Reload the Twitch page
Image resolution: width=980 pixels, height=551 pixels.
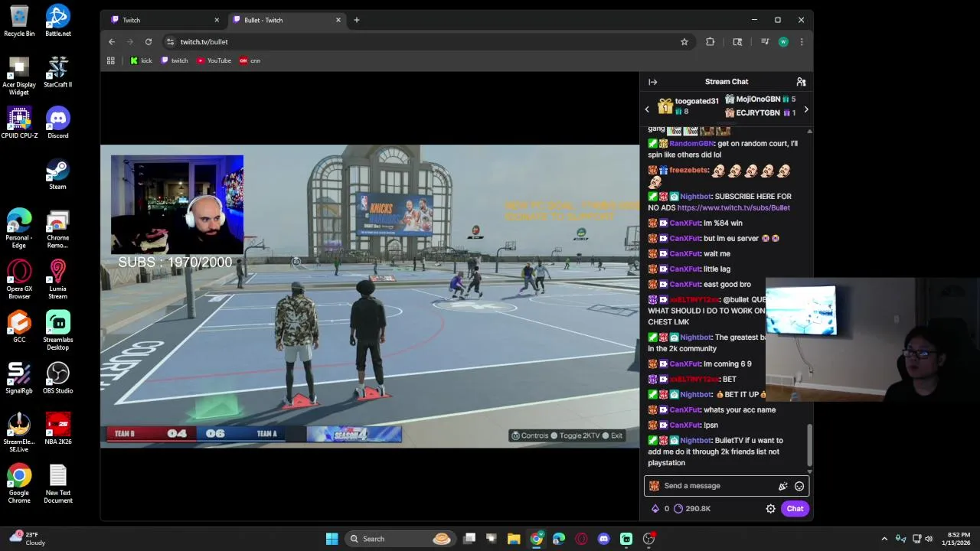coord(149,42)
